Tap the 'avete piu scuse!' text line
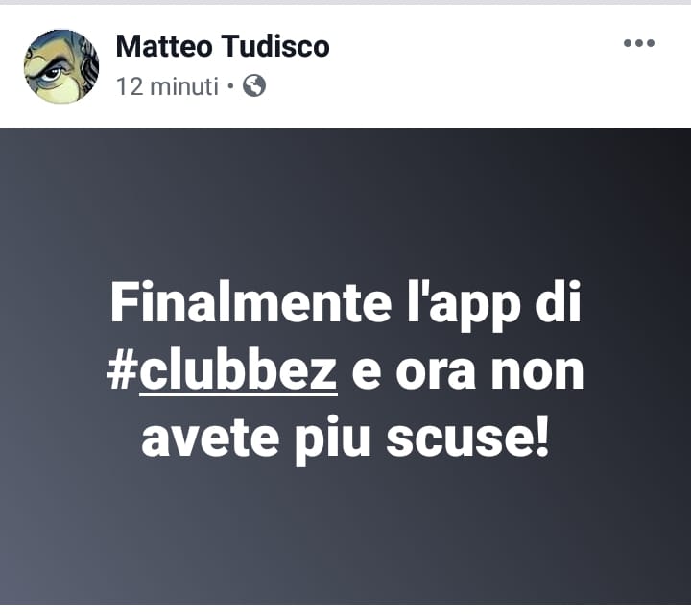The width and height of the screenshot is (691, 616). 345,438
